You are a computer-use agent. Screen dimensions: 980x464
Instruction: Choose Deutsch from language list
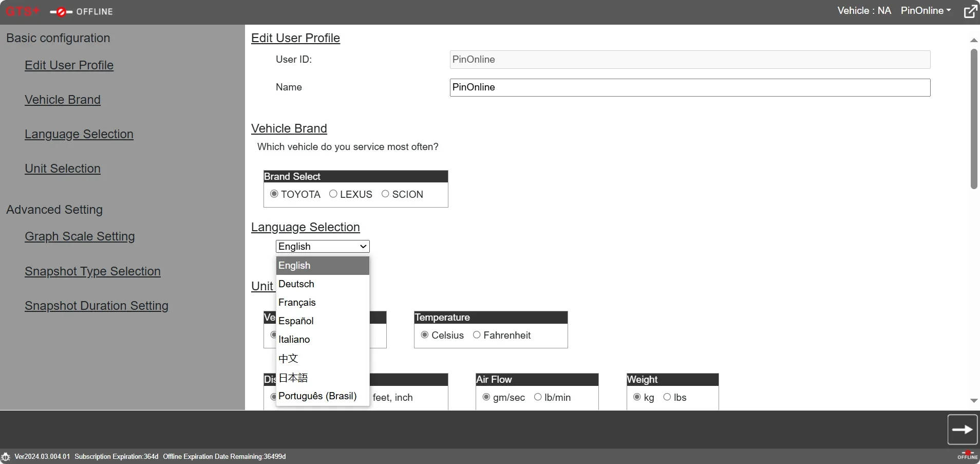pyautogui.click(x=323, y=284)
